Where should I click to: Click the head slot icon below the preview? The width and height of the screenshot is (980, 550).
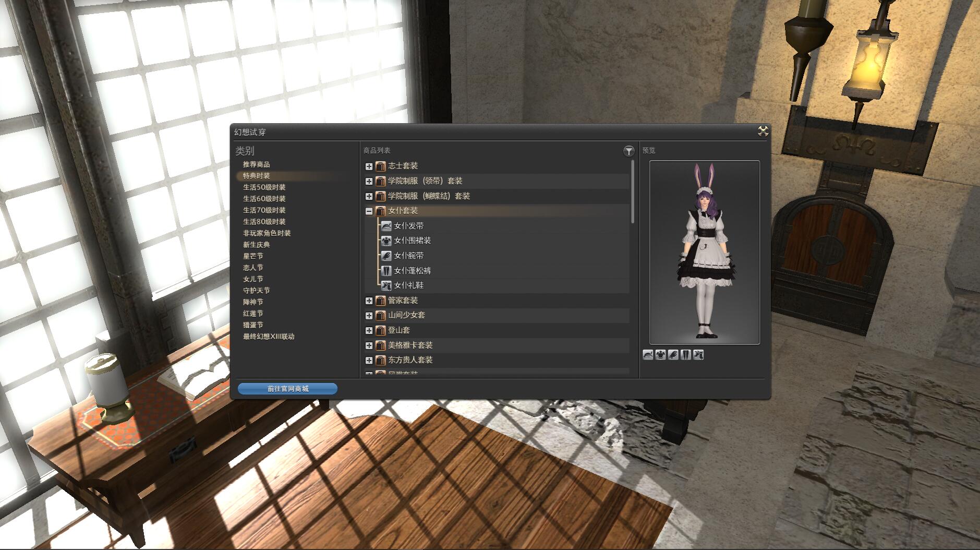point(647,354)
